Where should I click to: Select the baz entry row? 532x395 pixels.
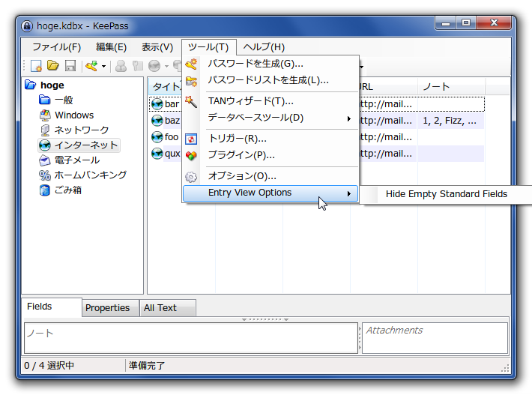tap(317, 121)
